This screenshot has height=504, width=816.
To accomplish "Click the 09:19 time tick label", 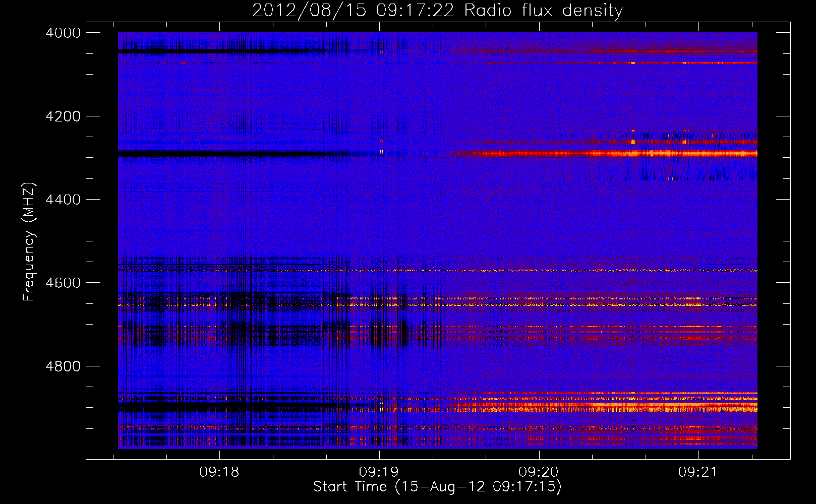I will pyautogui.click(x=379, y=472).
